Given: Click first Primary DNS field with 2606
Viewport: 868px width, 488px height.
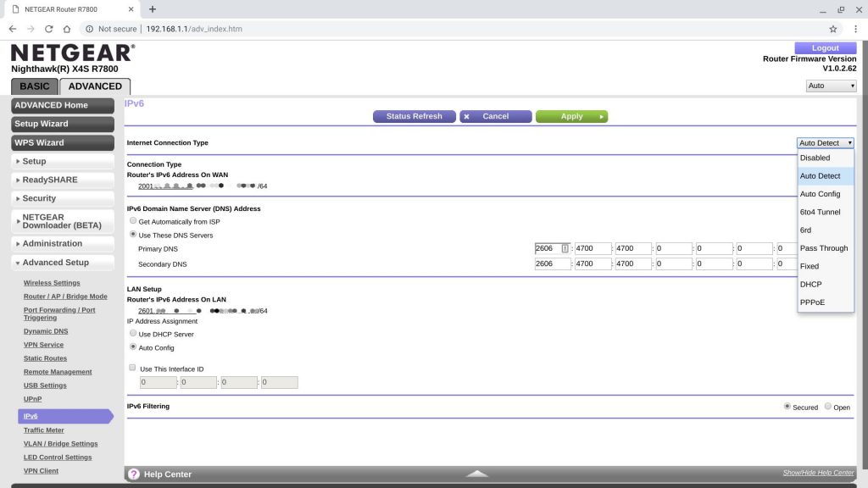Looking at the screenshot, I should (552, 248).
